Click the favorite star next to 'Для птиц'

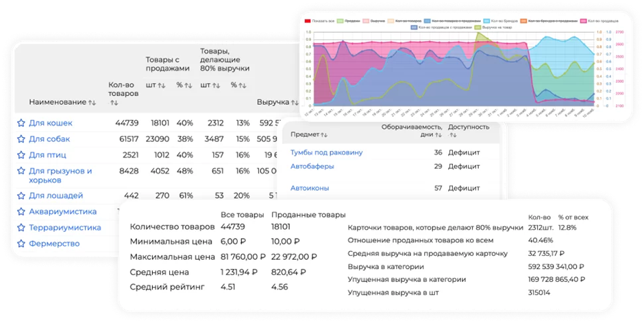[x=21, y=155]
